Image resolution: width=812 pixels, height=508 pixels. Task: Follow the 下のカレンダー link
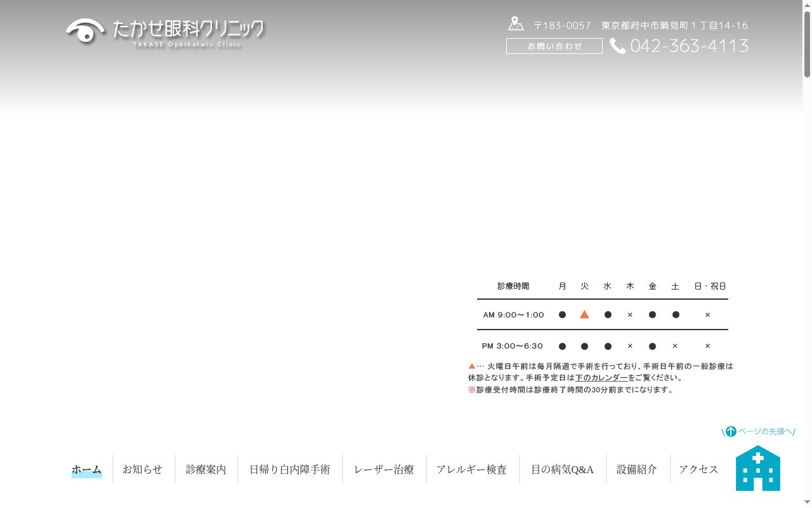[601, 378]
